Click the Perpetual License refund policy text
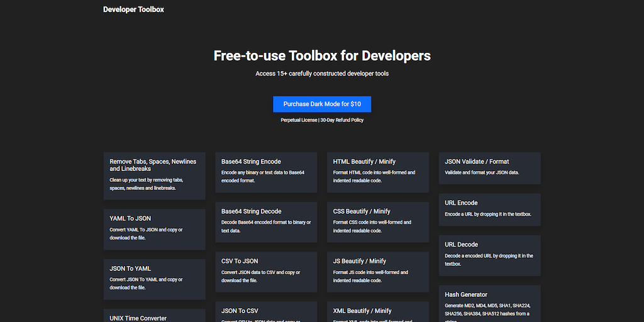Image resolution: width=644 pixels, height=322 pixels. tap(322, 120)
